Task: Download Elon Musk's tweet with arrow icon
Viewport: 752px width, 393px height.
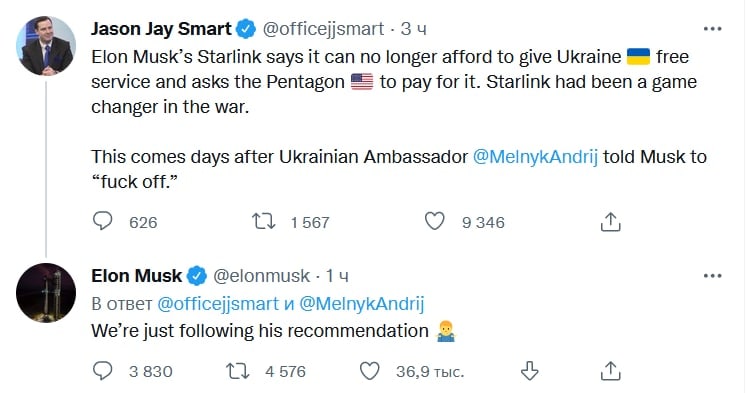Action: (x=529, y=371)
